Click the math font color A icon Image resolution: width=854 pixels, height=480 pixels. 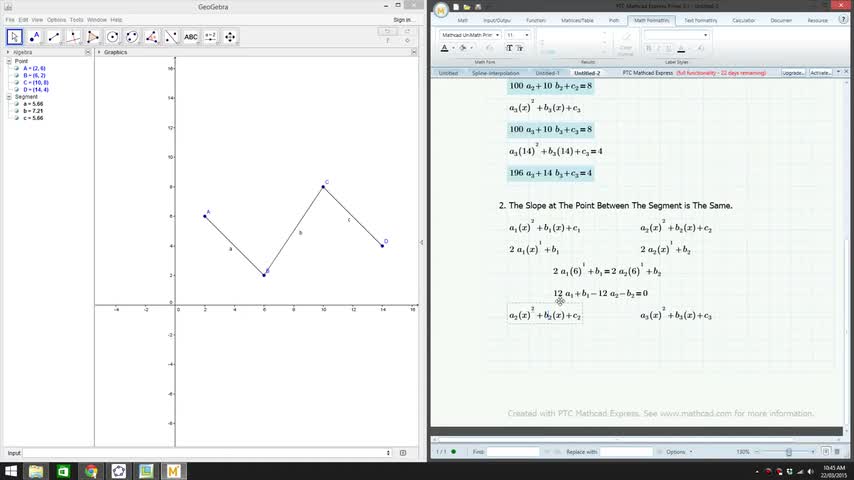(x=444, y=48)
